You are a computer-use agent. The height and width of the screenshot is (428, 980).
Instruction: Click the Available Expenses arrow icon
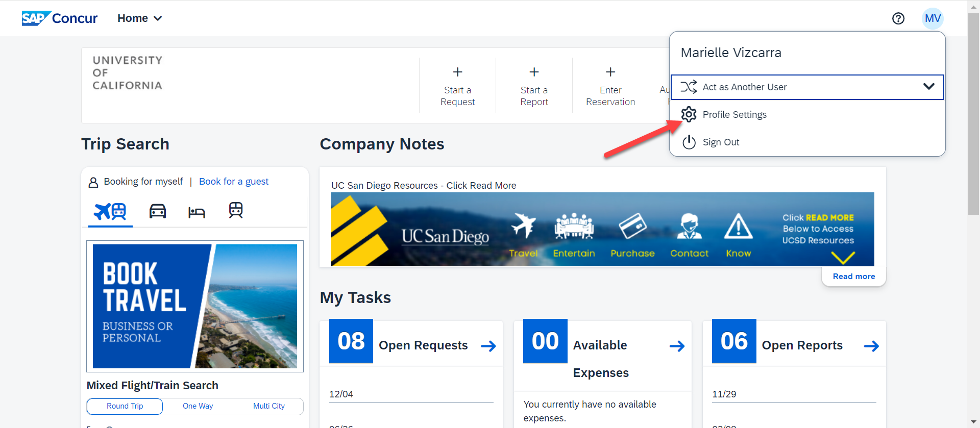[x=677, y=346]
